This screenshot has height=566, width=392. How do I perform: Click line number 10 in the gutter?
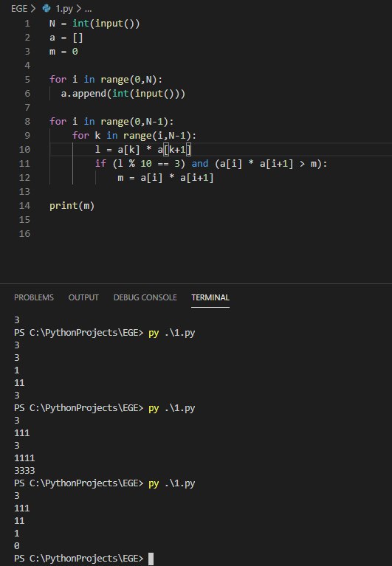[x=24, y=150]
